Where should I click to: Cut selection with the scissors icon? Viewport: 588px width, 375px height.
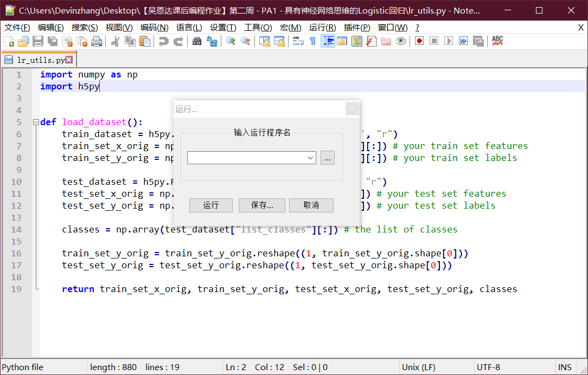click(116, 41)
